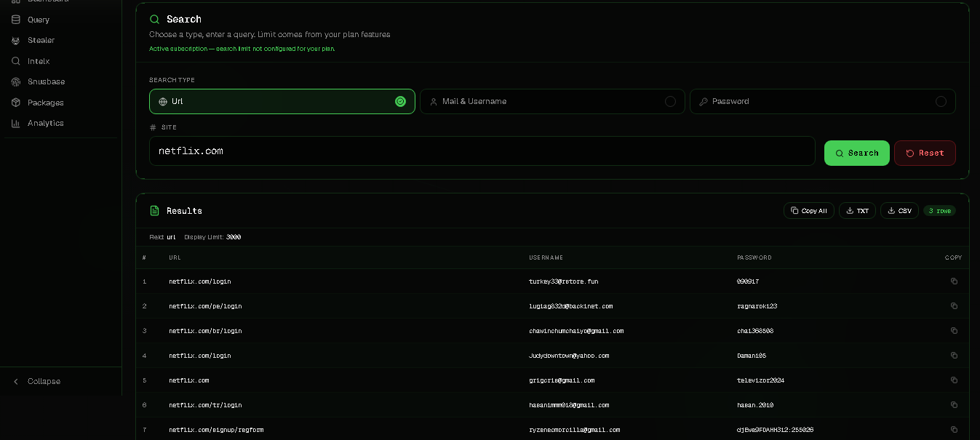Click the copy icon for row 2
Viewport: 980px width, 440px height.
[954, 306]
